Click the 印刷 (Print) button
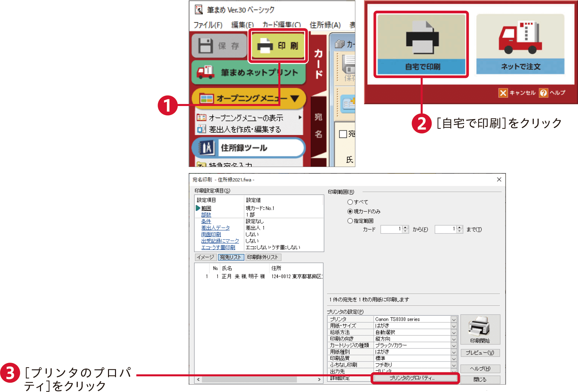The image size is (578, 392). [x=278, y=46]
